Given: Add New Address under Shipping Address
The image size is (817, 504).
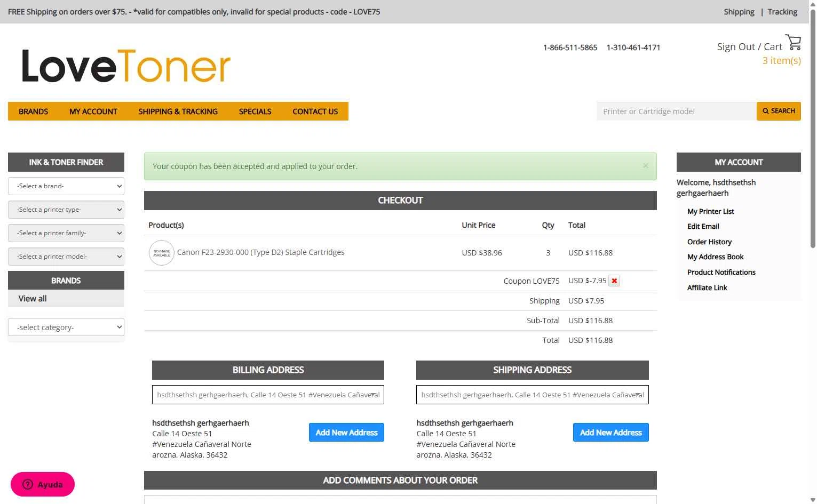Looking at the screenshot, I should pyautogui.click(x=611, y=433).
